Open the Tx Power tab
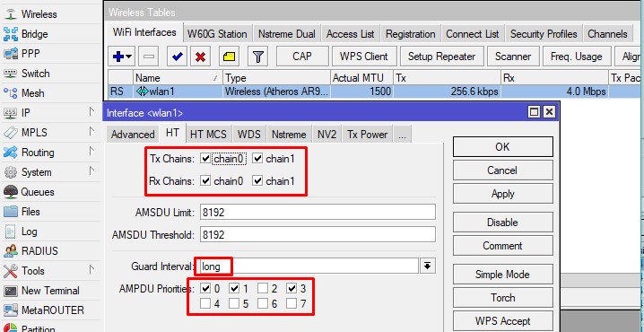 [367, 135]
